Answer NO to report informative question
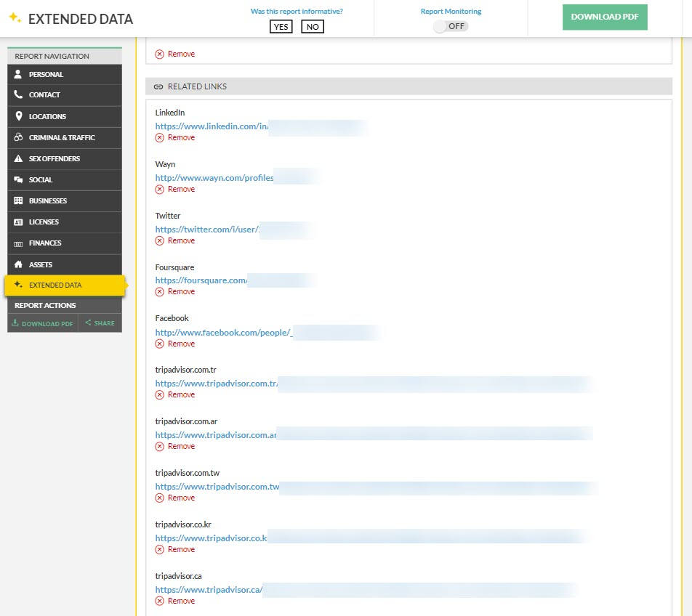The width and height of the screenshot is (692, 616). (313, 26)
